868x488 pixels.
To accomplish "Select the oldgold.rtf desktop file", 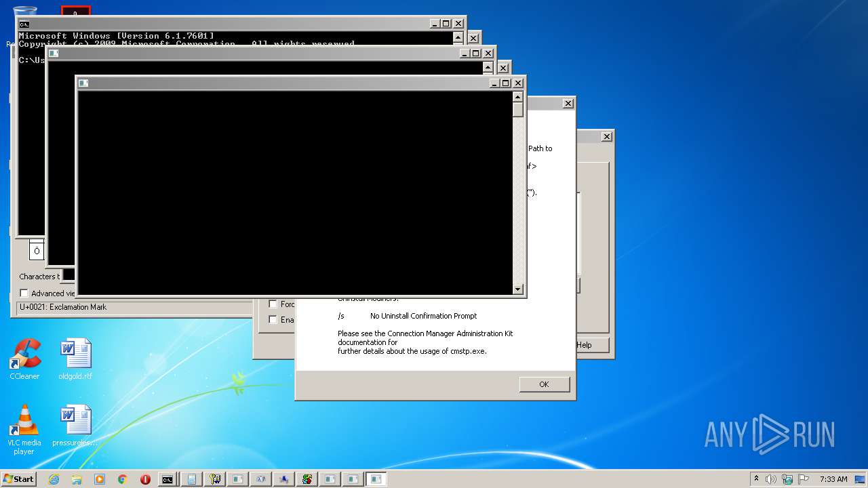I will [x=75, y=359].
